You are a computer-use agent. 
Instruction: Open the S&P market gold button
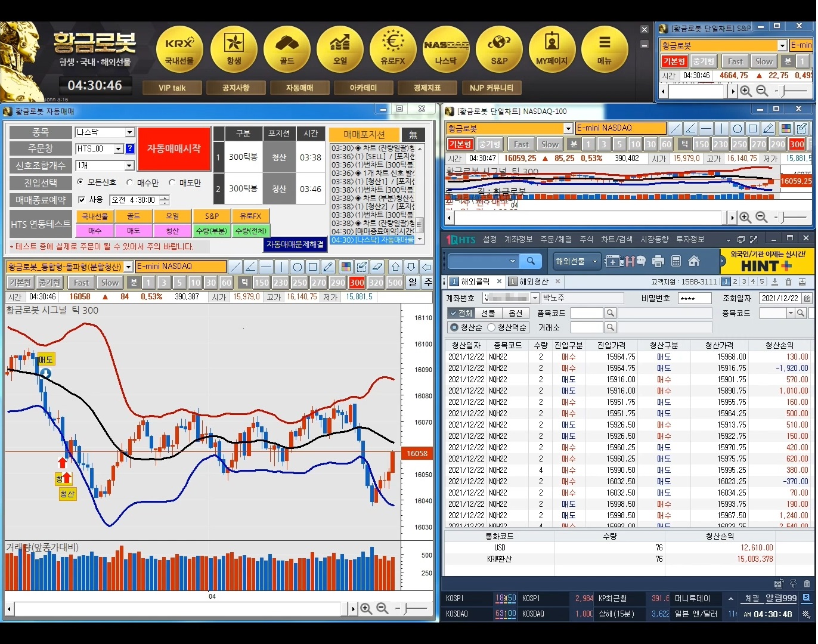pos(499,49)
